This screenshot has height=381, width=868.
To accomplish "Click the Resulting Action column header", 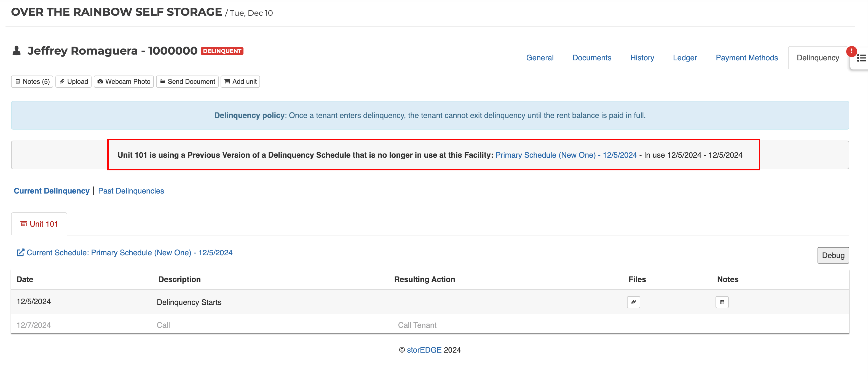I will [x=425, y=279].
